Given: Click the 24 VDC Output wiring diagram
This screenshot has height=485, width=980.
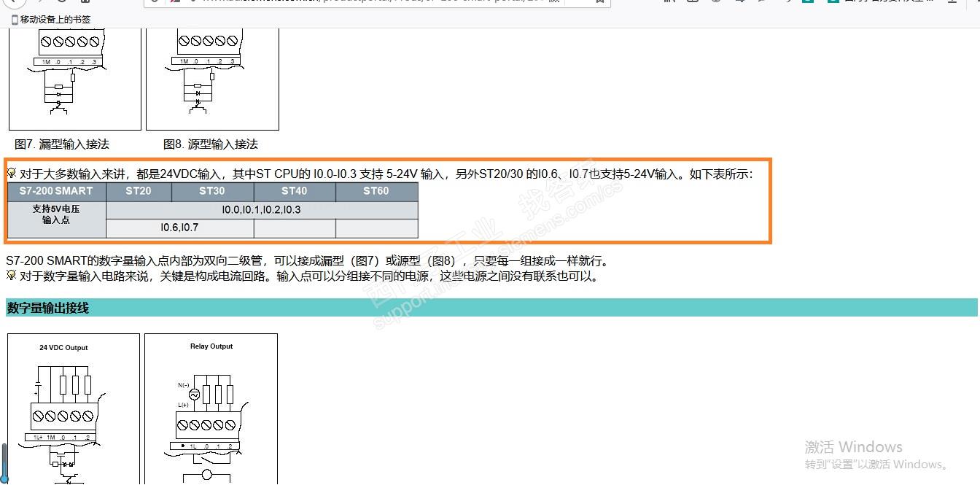Looking at the screenshot, I should (73, 409).
